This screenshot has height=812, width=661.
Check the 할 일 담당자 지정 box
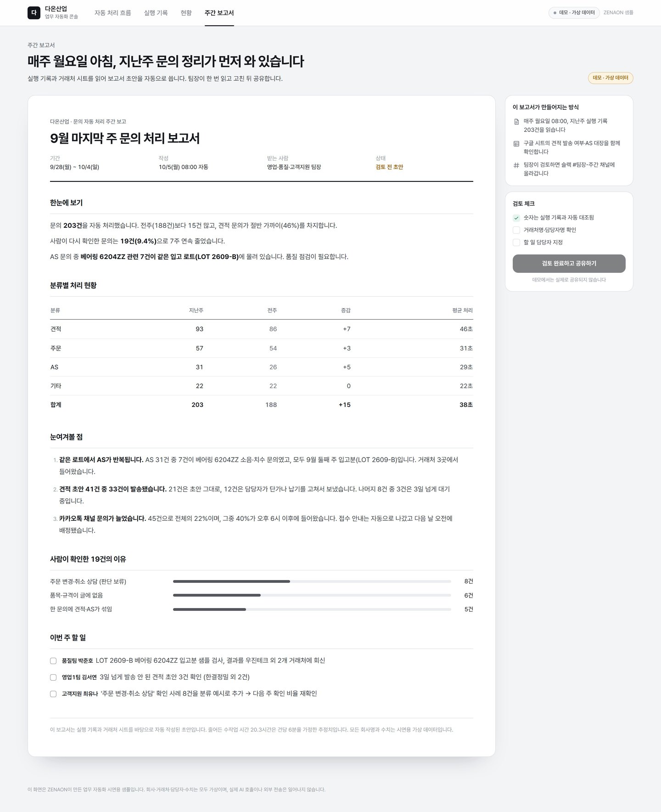point(516,242)
